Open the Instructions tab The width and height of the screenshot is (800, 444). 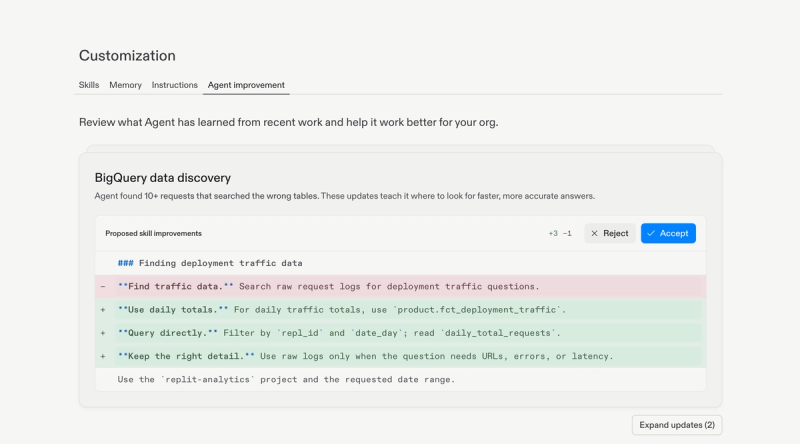174,85
